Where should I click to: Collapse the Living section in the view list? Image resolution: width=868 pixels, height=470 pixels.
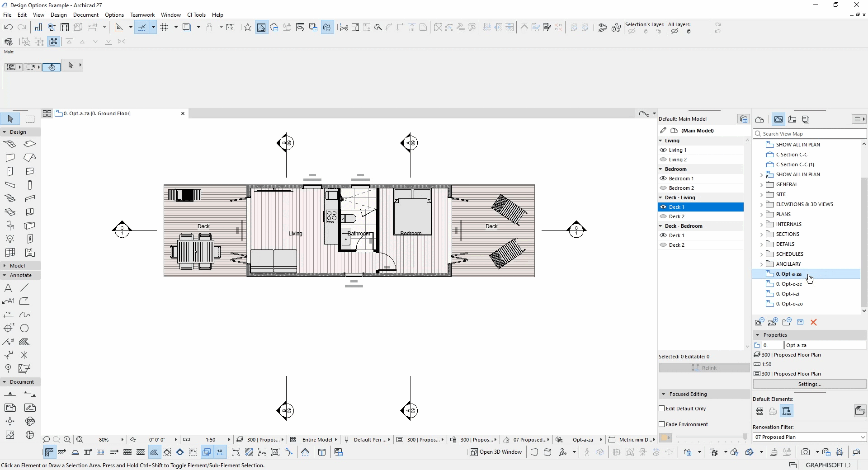point(661,141)
